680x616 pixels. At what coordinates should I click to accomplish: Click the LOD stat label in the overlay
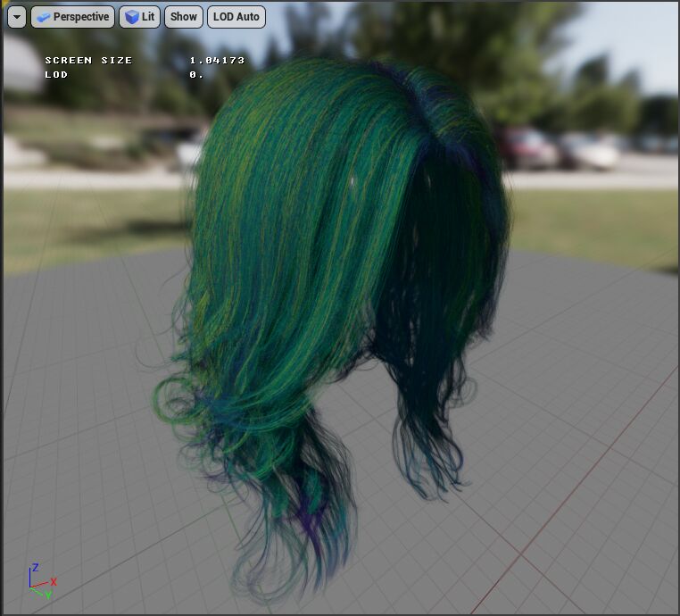tap(56, 75)
